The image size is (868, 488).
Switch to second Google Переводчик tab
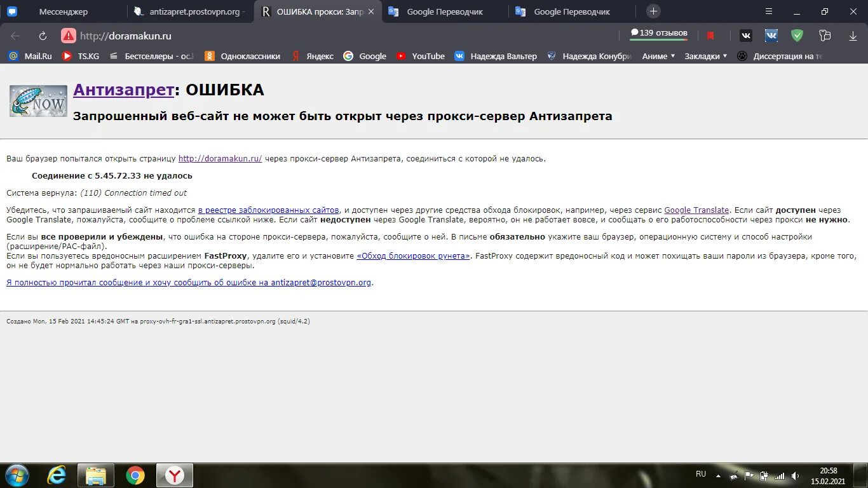[x=572, y=11]
